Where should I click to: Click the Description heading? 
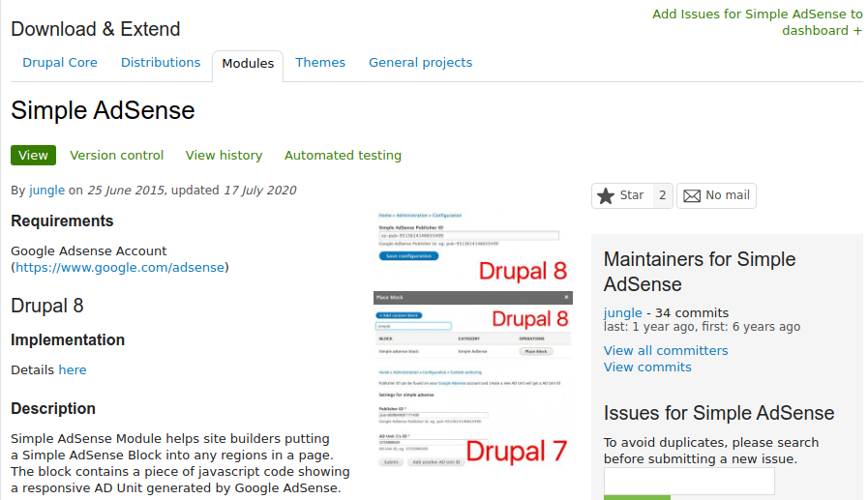[53, 409]
